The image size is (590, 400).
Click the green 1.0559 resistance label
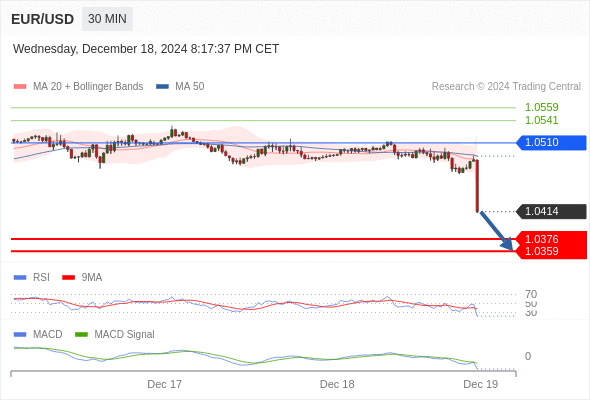coord(541,107)
